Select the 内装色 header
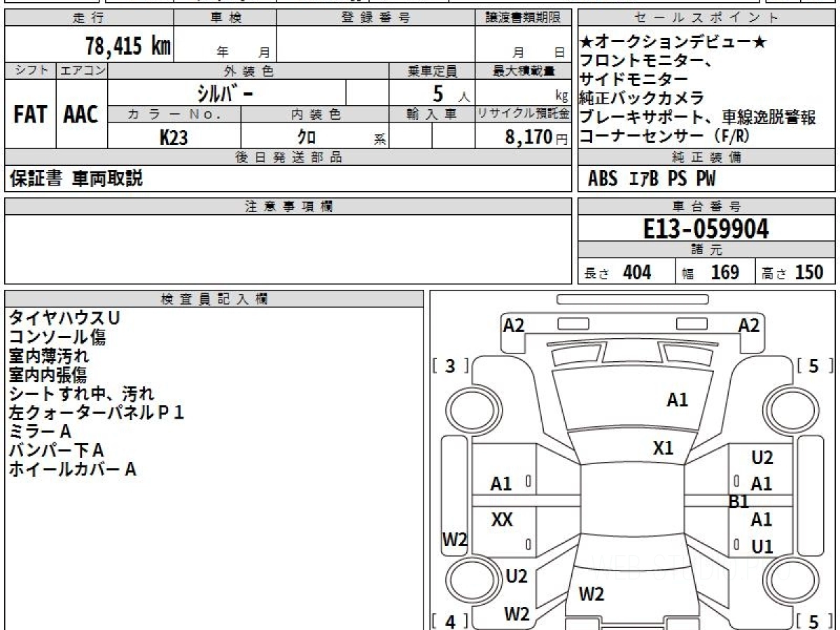This screenshot has width=840, height=630. pyautogui.click(x=315, y=114)
